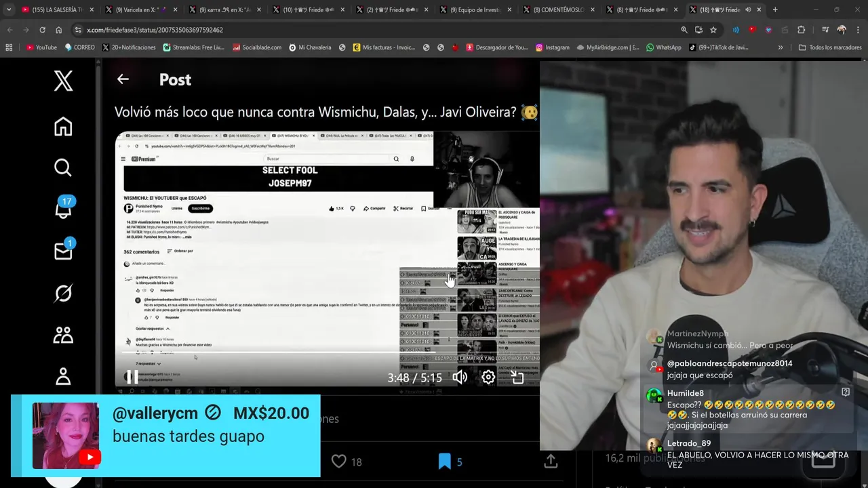The width and height of the screenshot is (868, 488).
Task: Go back using Post arrow
Action: 123,79
